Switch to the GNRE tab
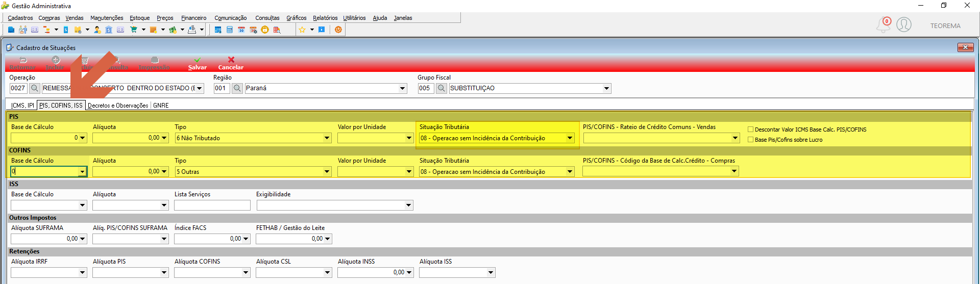The image size is (980, 284). coord(161,106)
